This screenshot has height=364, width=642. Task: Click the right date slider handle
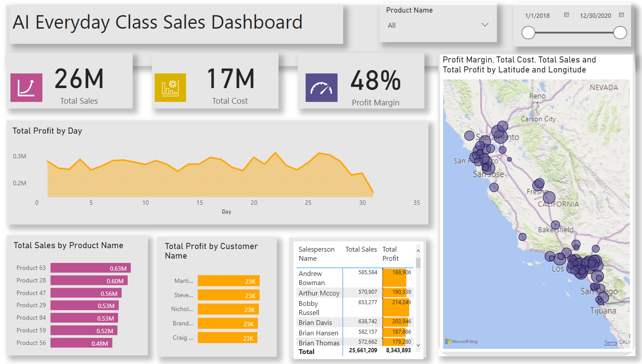tap(620, 33)
